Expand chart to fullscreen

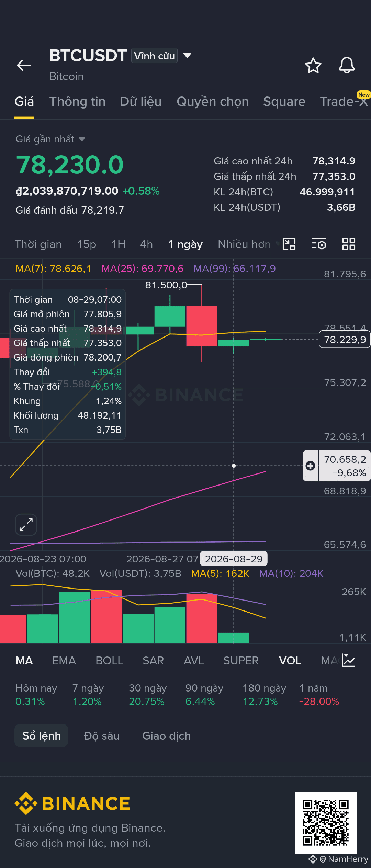point(26,525)
